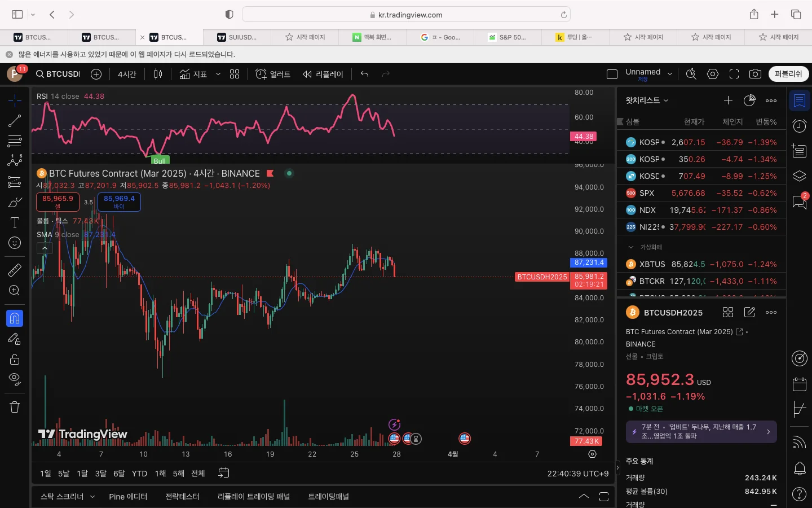Open the alerts clock panel in the right sidebar
Viewport: 812px width, 508px height.
(x=800, y=126)
